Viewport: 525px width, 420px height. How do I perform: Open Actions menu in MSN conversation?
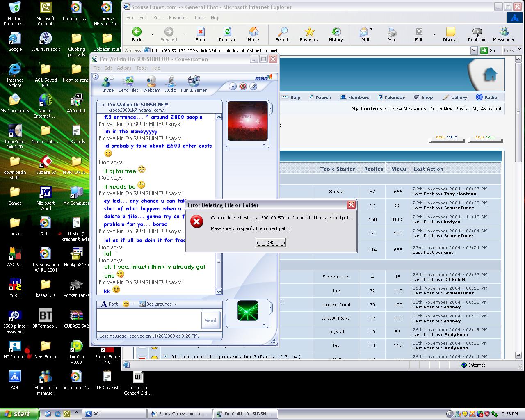coord(124,68)
